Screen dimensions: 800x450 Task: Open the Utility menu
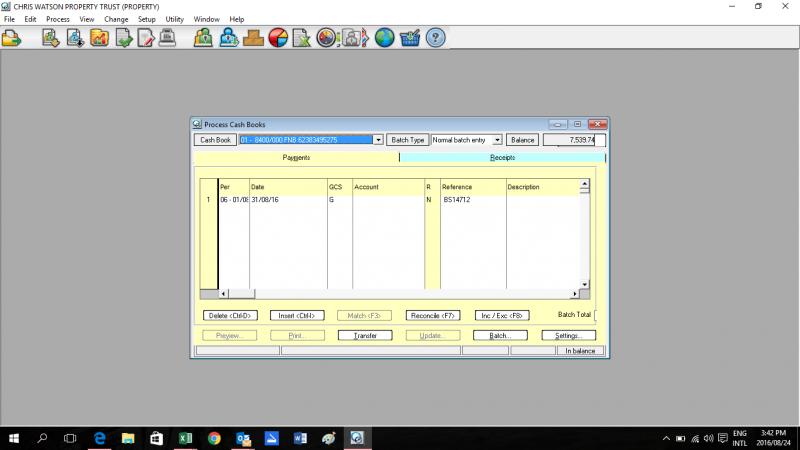click(174, 19)
